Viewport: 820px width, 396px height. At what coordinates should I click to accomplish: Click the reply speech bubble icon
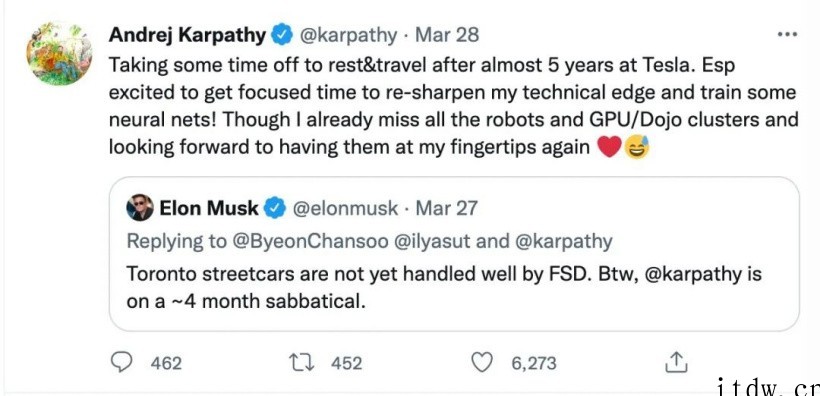[122, 362]
